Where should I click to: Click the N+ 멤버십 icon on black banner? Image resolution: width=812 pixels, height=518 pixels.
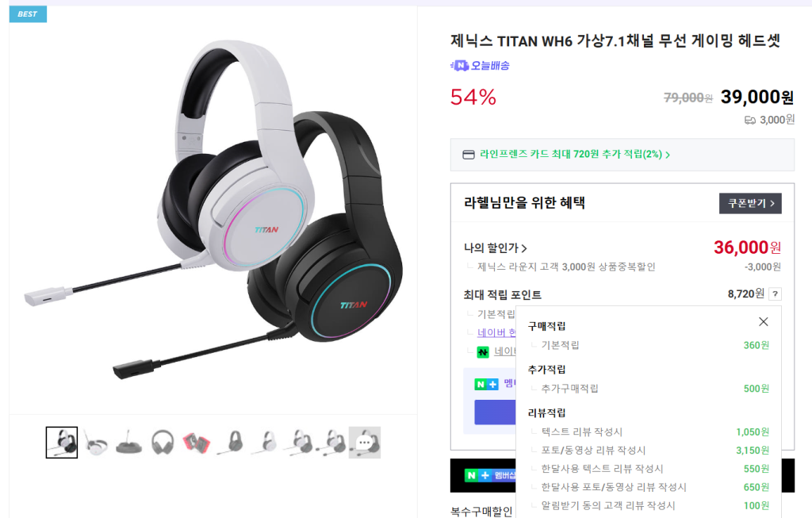(477, 475)
